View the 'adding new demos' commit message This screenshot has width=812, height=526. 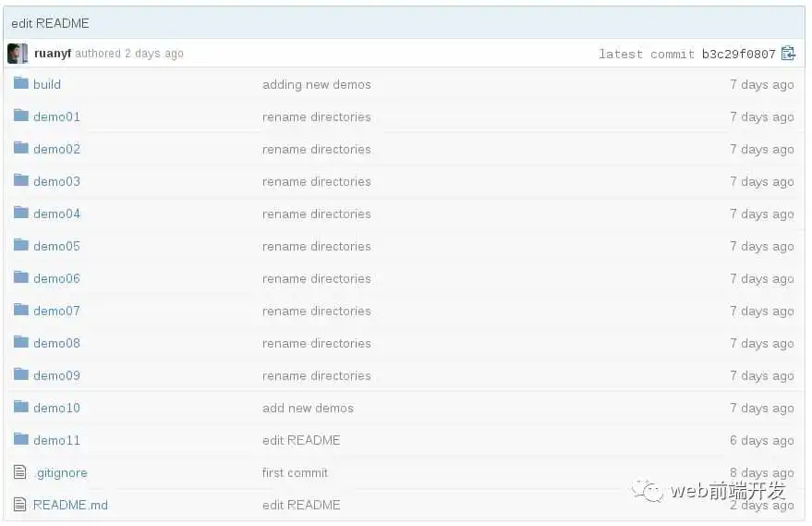coord(316,84)
